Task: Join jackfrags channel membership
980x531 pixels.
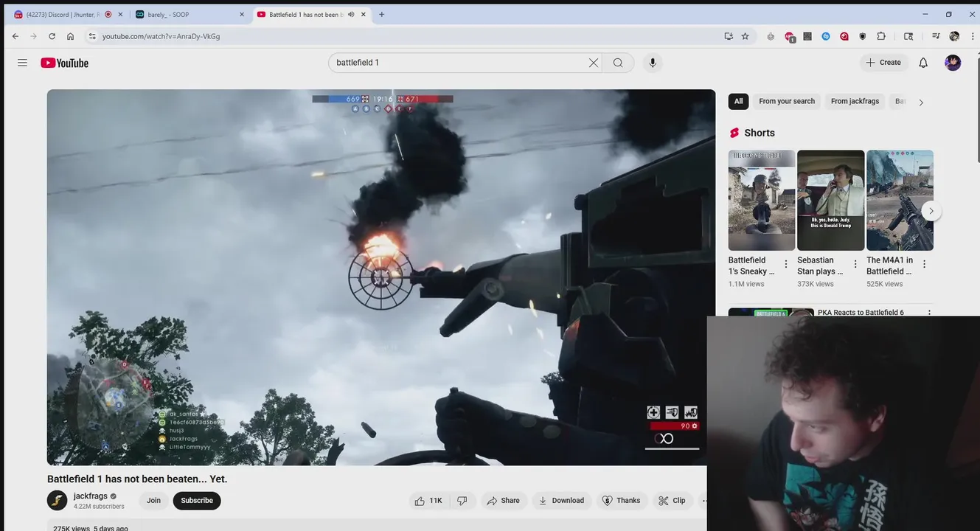Action: pos(153,501)
